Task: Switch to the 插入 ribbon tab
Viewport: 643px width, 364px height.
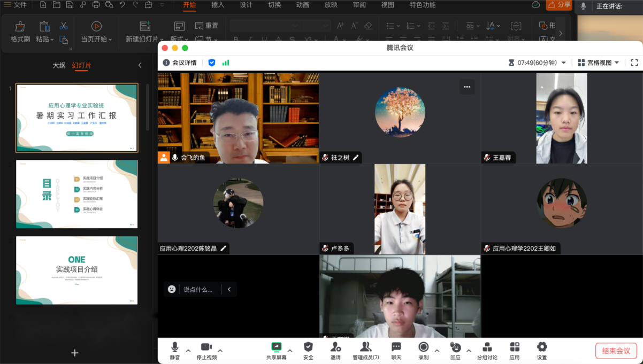Action: [218, 5]
